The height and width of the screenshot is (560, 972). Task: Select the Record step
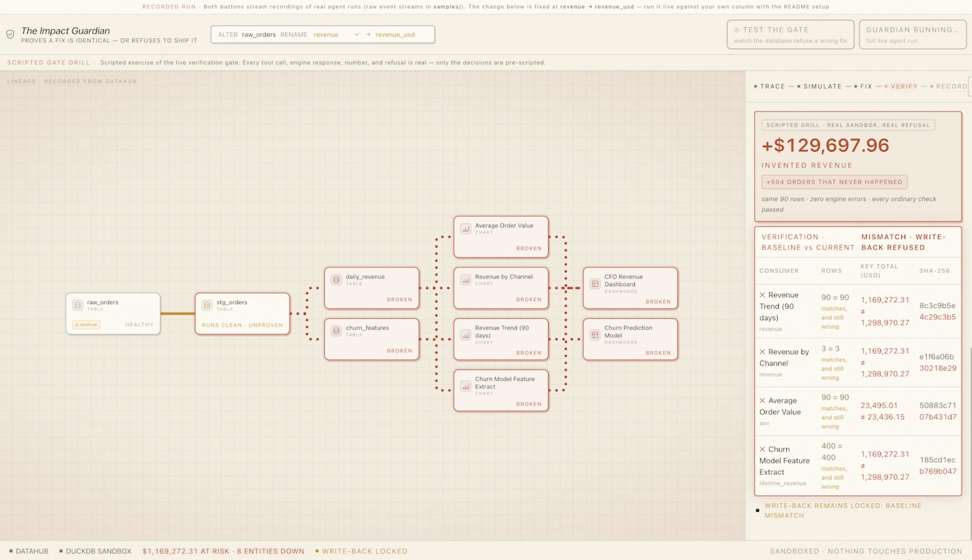tap(948, 86)
